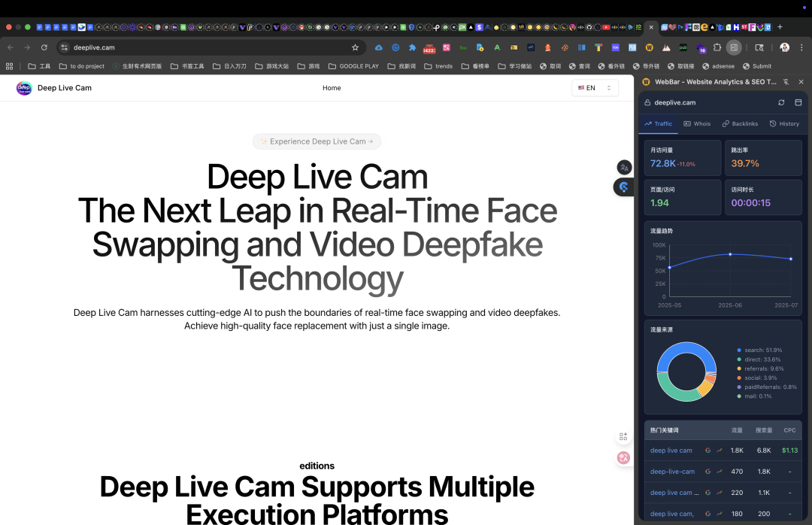Click the purple extension icon with 16 badge
This screenshot has width=812, height=525.
coord(701,49)
